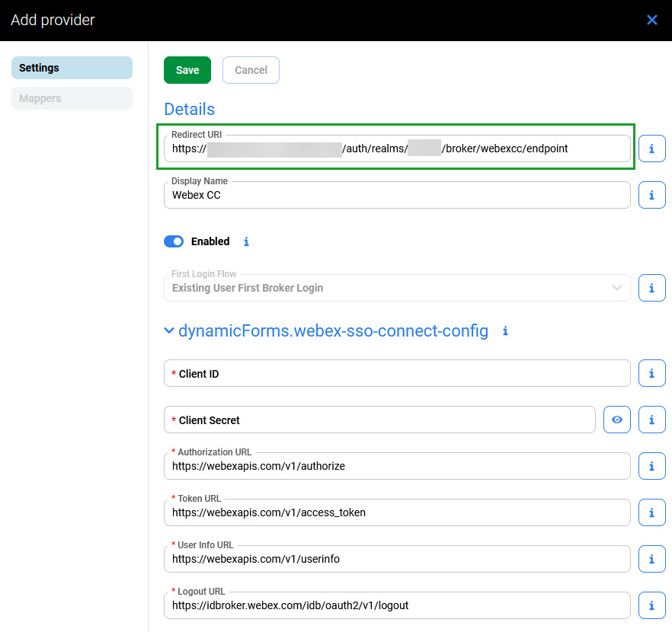This screenshot has height=632, width=672.
Task: Close the Add provider dialog
Action: (652, 20)
